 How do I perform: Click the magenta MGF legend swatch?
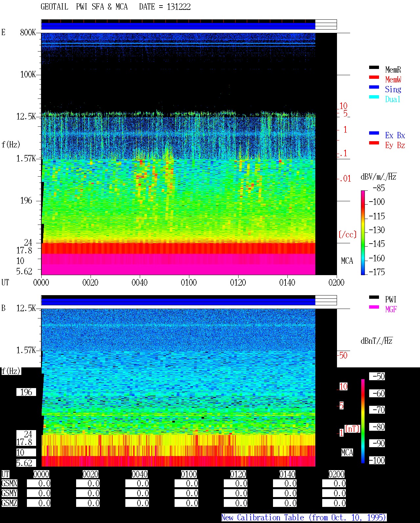(374, 307)
